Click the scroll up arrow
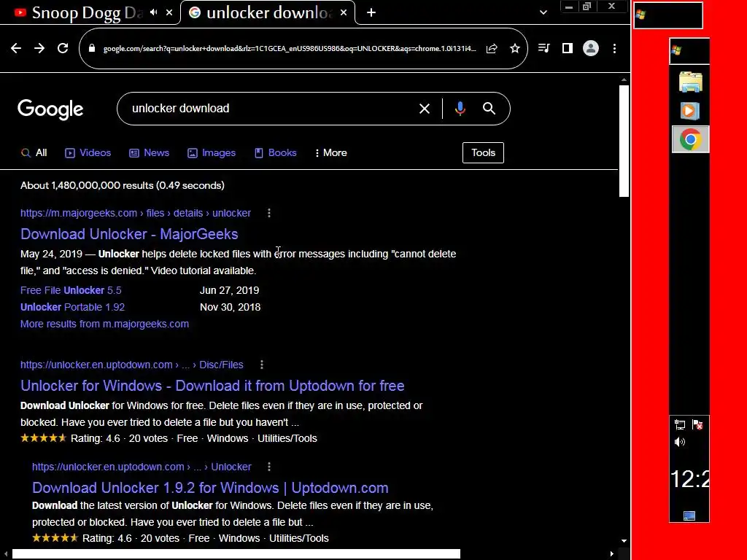The image size is (747, 560). (x=624, y=79)
